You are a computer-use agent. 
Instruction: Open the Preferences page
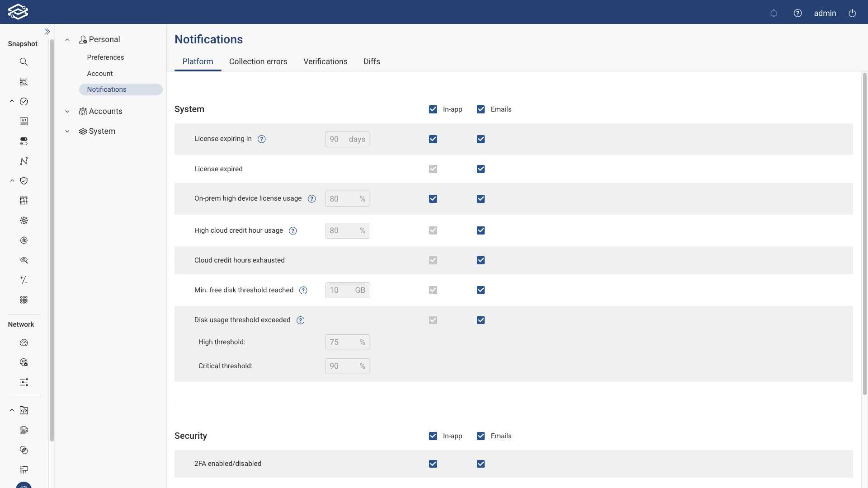tap(105, 57)
